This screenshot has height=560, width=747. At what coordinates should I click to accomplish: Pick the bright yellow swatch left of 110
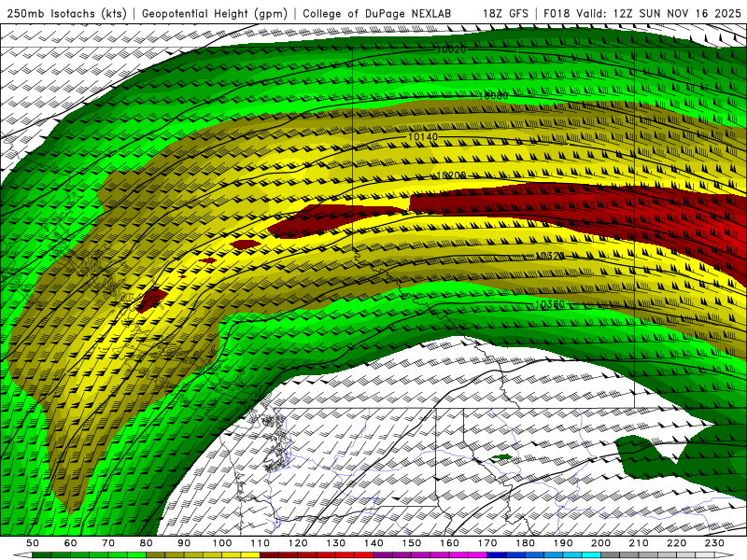250,555
